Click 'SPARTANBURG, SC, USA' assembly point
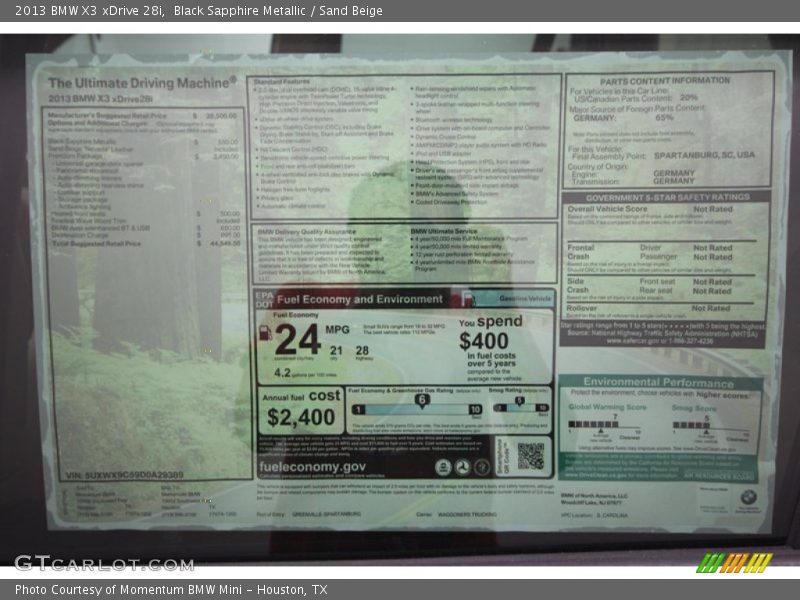The width and height of the screenshot is (800, 600). (x=704, y=155)
